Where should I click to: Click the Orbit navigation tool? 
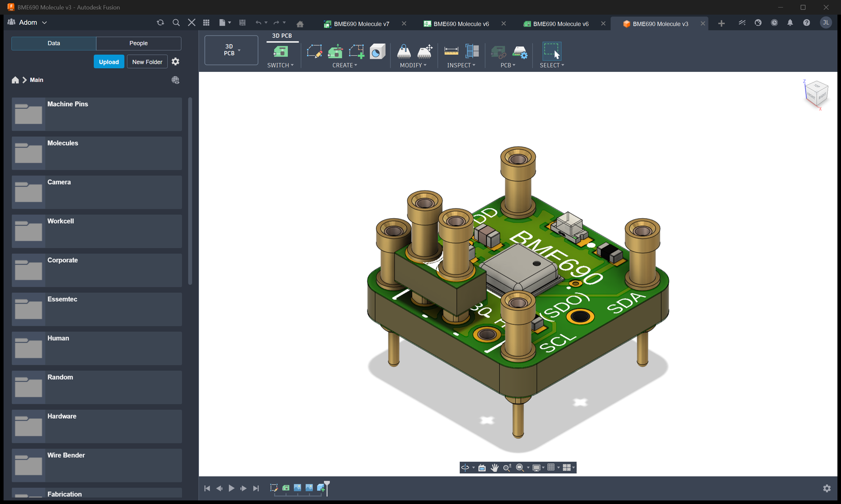465,468
